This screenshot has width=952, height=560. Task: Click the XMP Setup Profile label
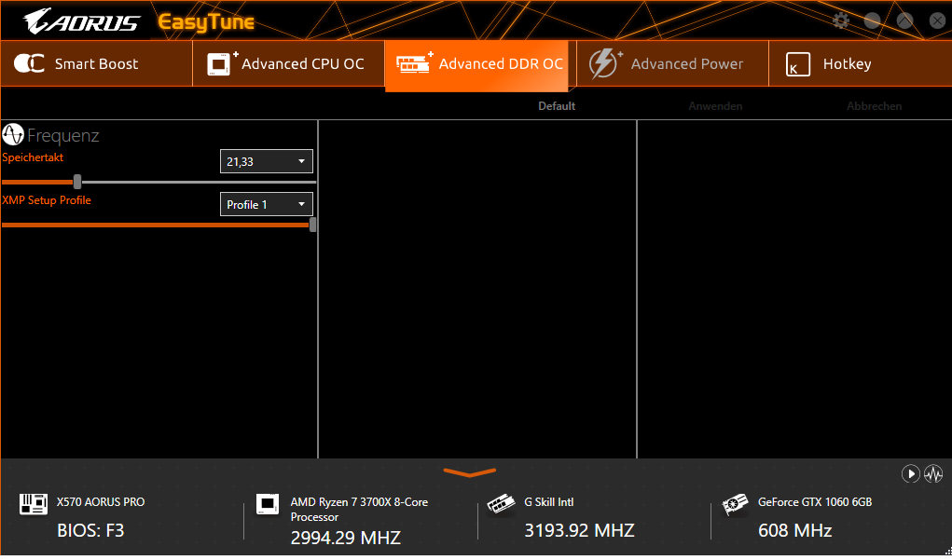[47, 200]
